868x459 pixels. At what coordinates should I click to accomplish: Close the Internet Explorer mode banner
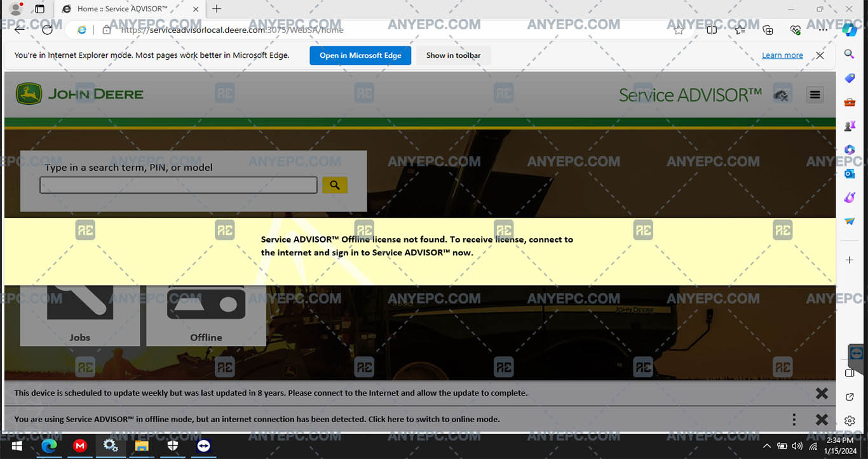pos(820,55)
